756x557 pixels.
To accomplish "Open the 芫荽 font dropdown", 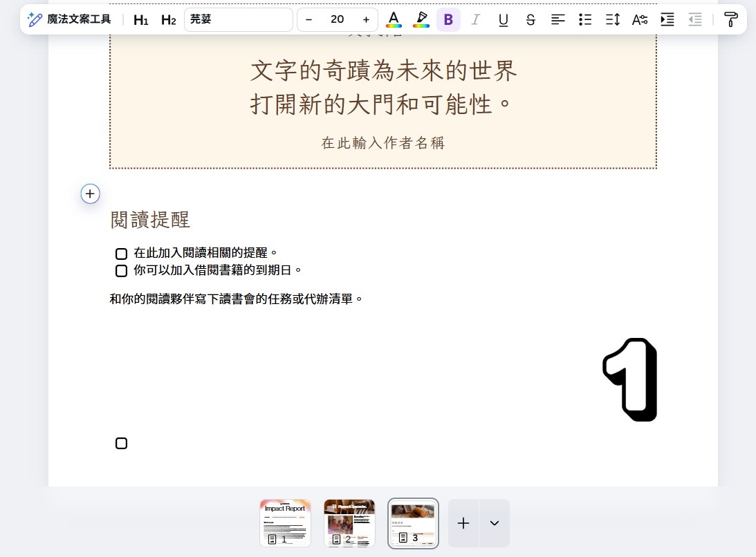I will pyautogui.click(x=239, y=19).
